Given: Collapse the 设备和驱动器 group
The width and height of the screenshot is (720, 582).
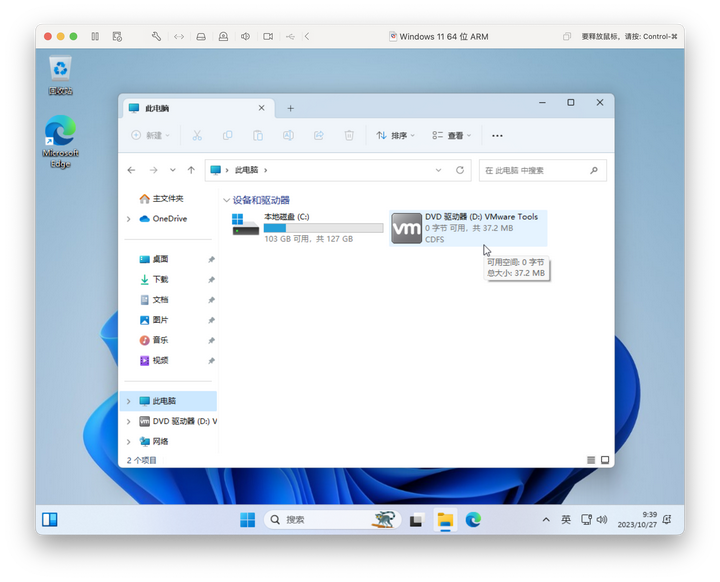Looking at the screenshot, I should point(226,200).
